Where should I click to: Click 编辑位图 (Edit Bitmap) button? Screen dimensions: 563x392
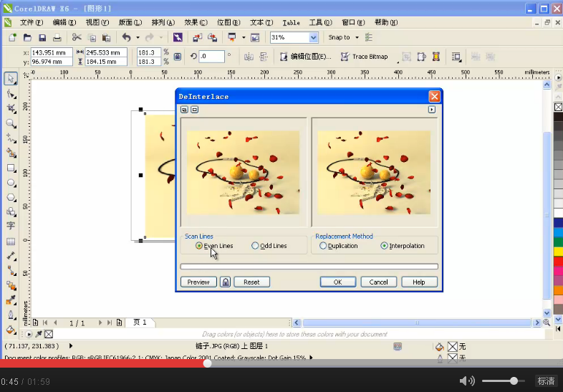[x=306, y=57]
